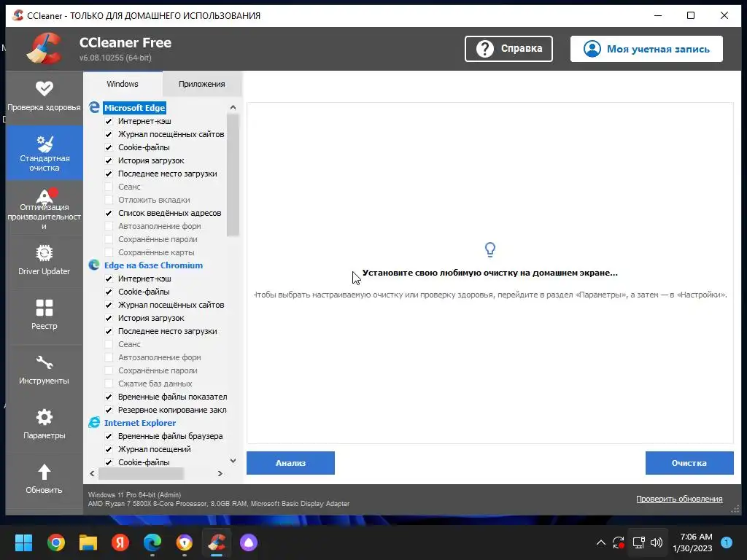Click the CCleaner logo in the header
Screen dimensions: 747x560
pos(44,48)
